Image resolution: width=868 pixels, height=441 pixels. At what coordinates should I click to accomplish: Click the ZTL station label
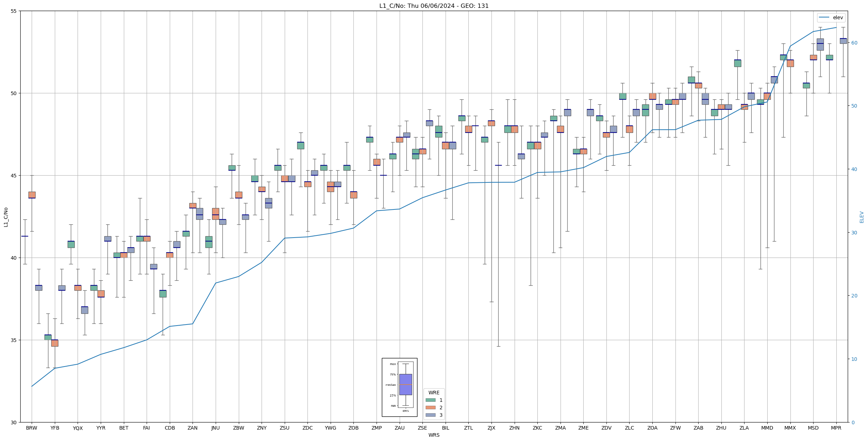468,428
